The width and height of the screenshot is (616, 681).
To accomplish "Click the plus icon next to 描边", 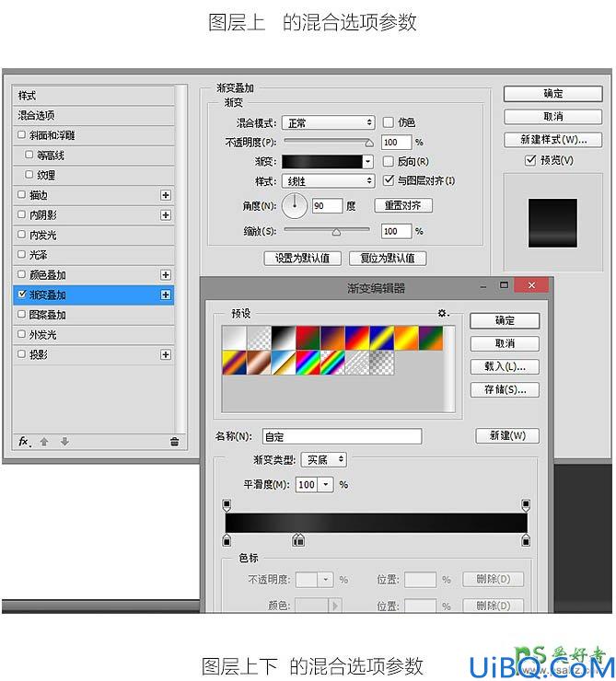I will [x=165, y=195].
